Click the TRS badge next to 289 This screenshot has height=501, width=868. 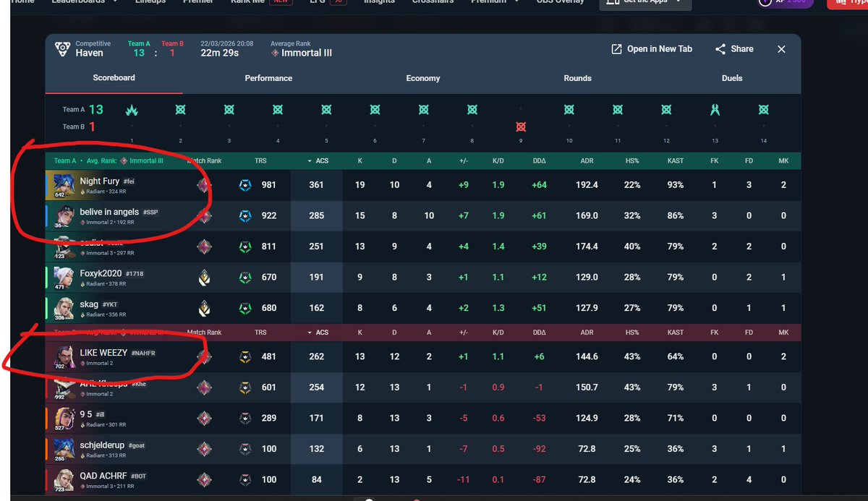[246, 418]
